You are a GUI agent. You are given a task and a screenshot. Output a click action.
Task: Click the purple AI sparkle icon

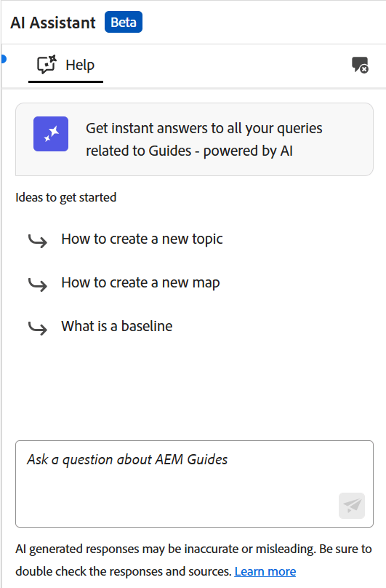[x=51, y=134]
